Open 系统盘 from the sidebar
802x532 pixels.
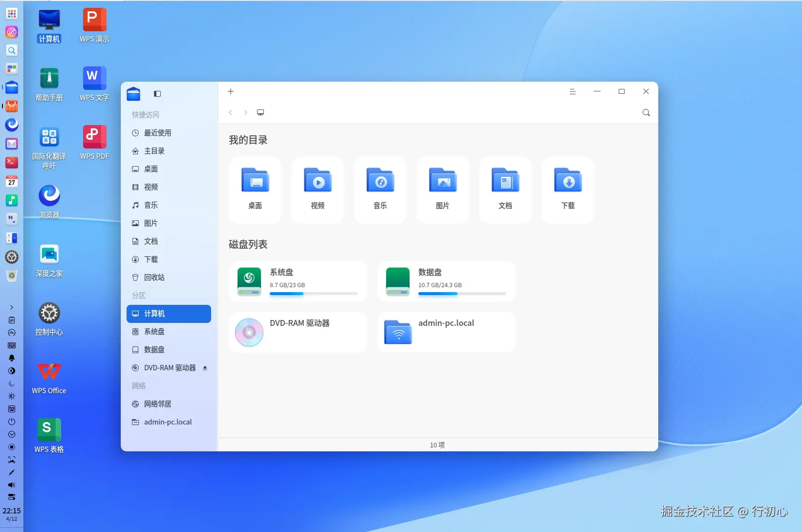click(169, 332)
